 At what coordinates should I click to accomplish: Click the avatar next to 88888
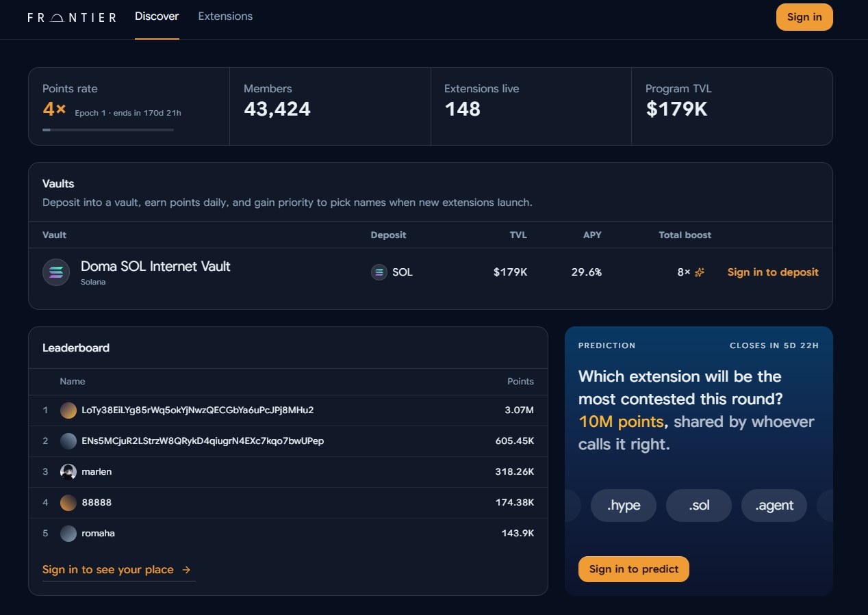click(x=68, y=503)
